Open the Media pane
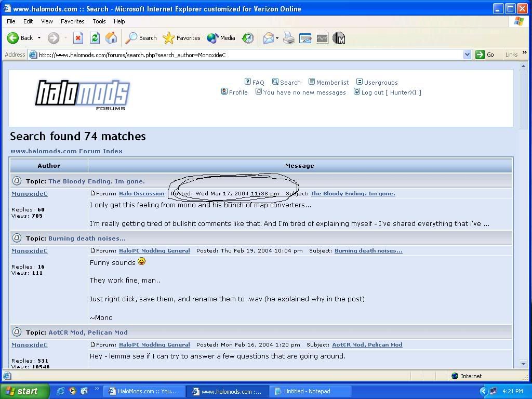The image size is (532, 399). tap(221, 38)
